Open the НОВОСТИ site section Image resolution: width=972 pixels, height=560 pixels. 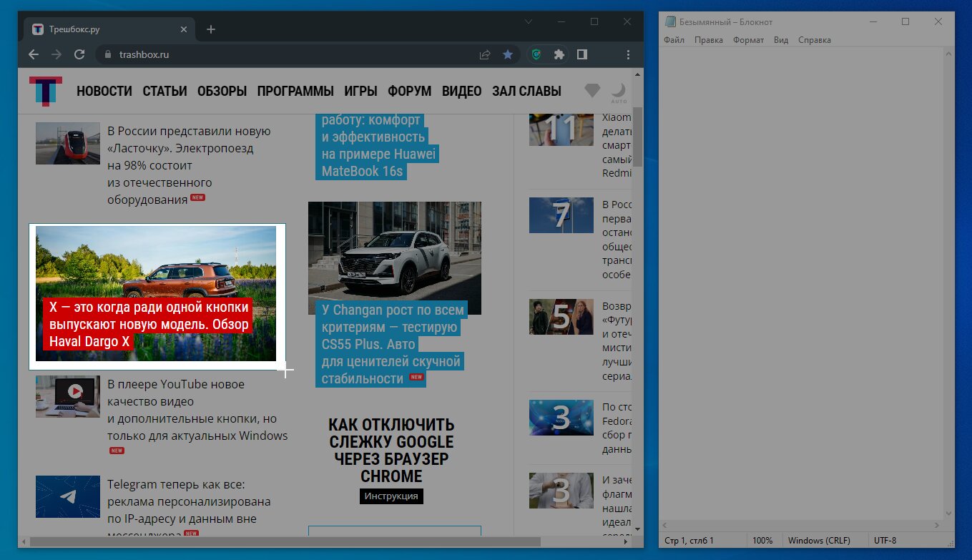[x=104, y=91]
